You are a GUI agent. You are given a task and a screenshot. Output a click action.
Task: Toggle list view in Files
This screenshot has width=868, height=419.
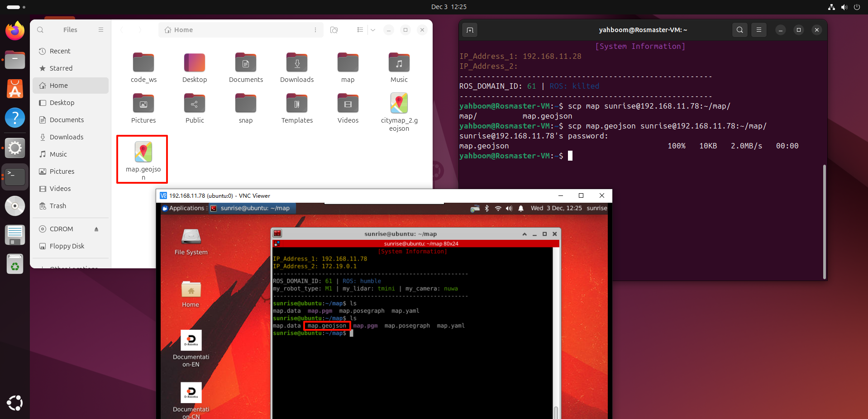[360, 30]
